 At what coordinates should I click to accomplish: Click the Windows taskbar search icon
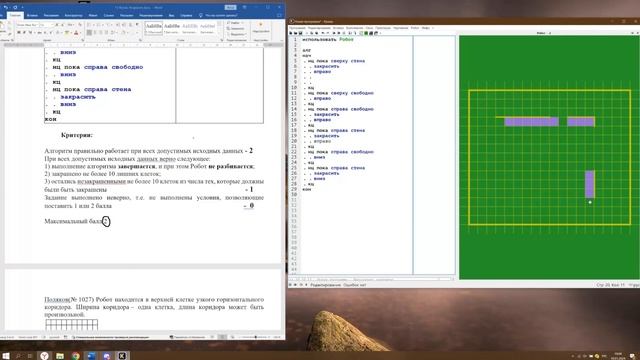coord(18,356)
